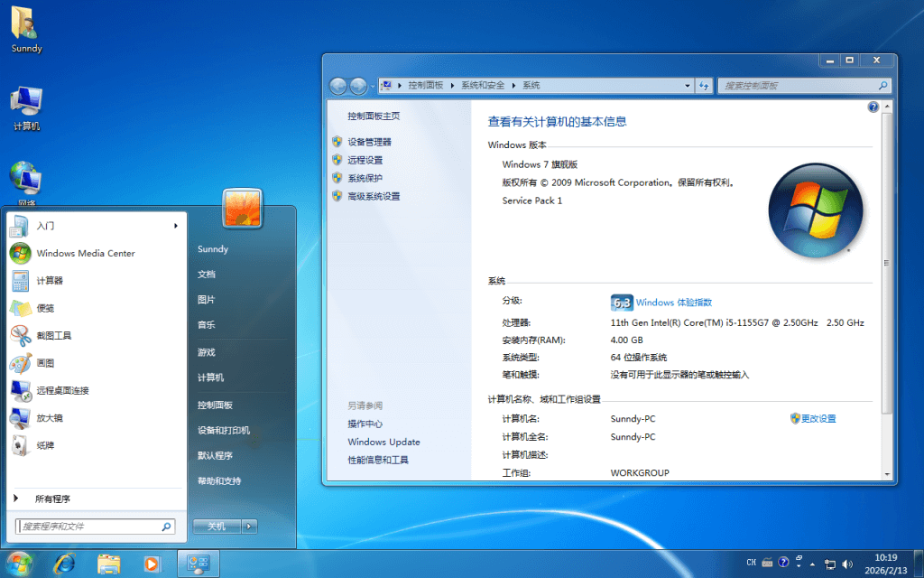The width and height of the screenshot is (924, 578).
Task: Click the Start orb button
Action: pos(20,564)
